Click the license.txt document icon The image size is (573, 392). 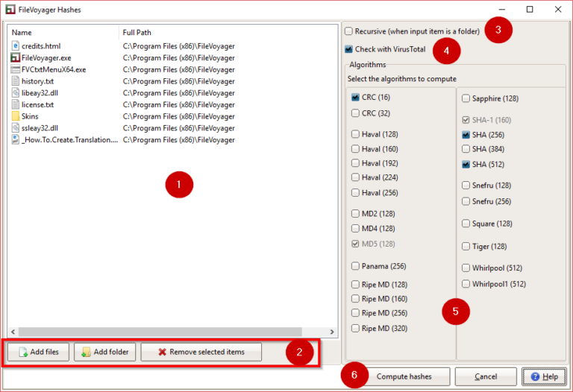point(16,104)
